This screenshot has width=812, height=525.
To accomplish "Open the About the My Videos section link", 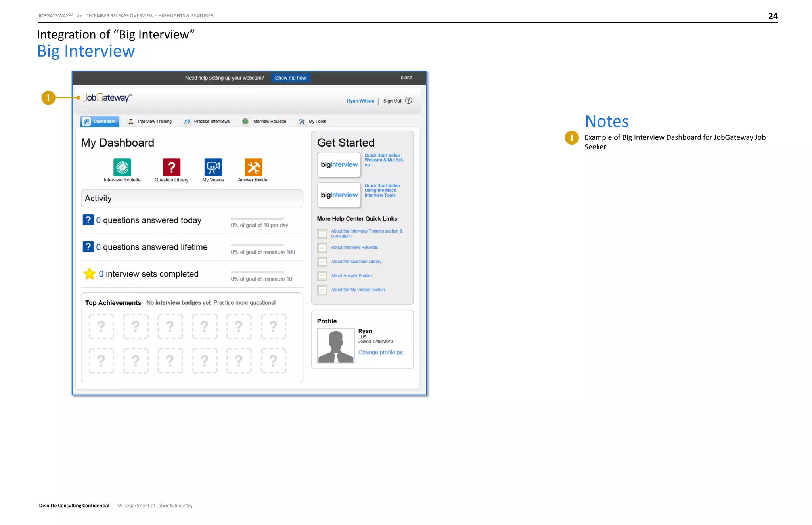I will point(358,290).
